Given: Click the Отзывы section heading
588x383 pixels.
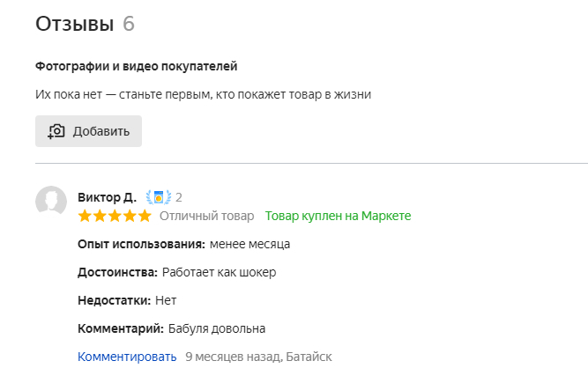Looking at the screenshot, I should point(74,24).
